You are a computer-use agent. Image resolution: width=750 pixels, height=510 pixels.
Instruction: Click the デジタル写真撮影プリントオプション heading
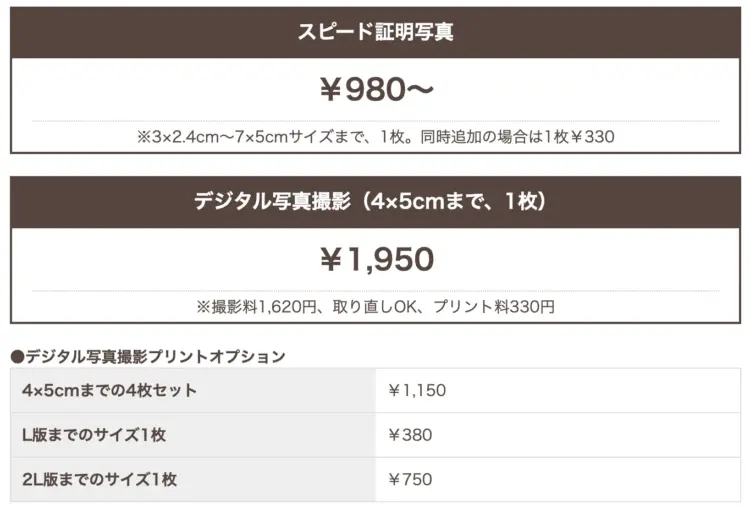[155, 356]
